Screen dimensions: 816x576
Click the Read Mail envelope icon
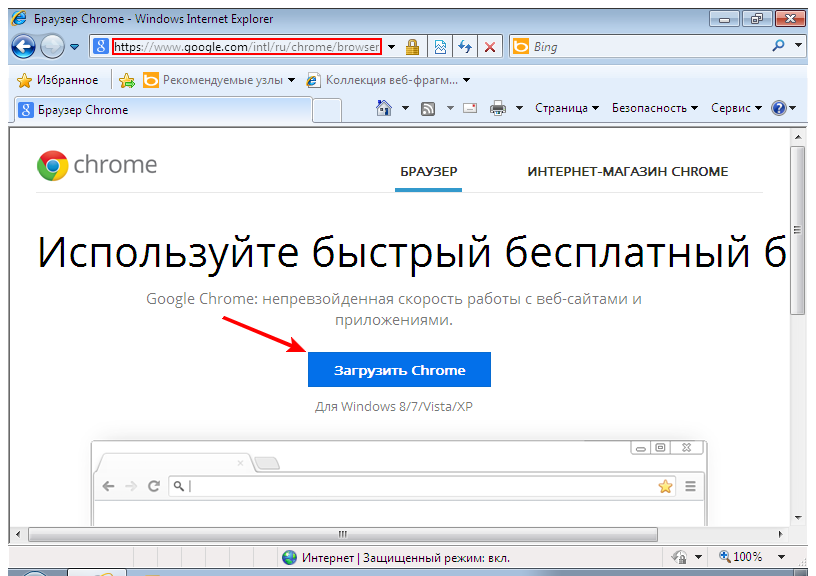[470, 108]
